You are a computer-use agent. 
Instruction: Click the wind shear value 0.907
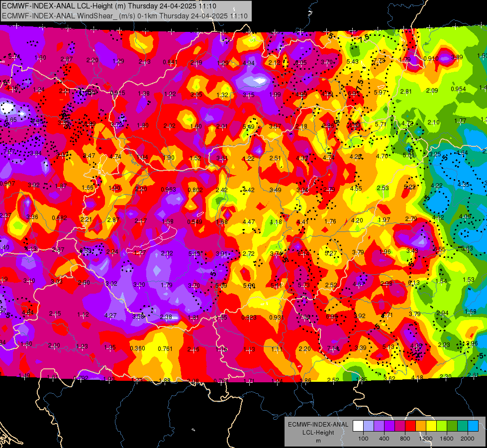point(7,183)
